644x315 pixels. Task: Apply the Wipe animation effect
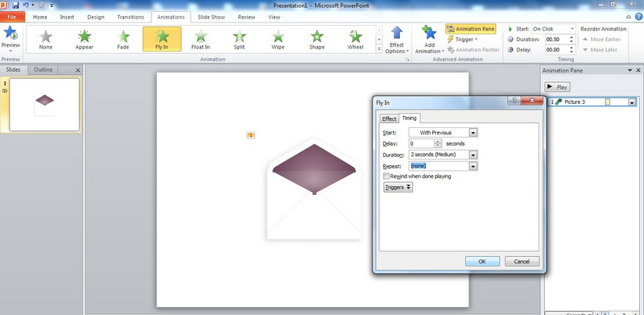[x=278, y=39]
